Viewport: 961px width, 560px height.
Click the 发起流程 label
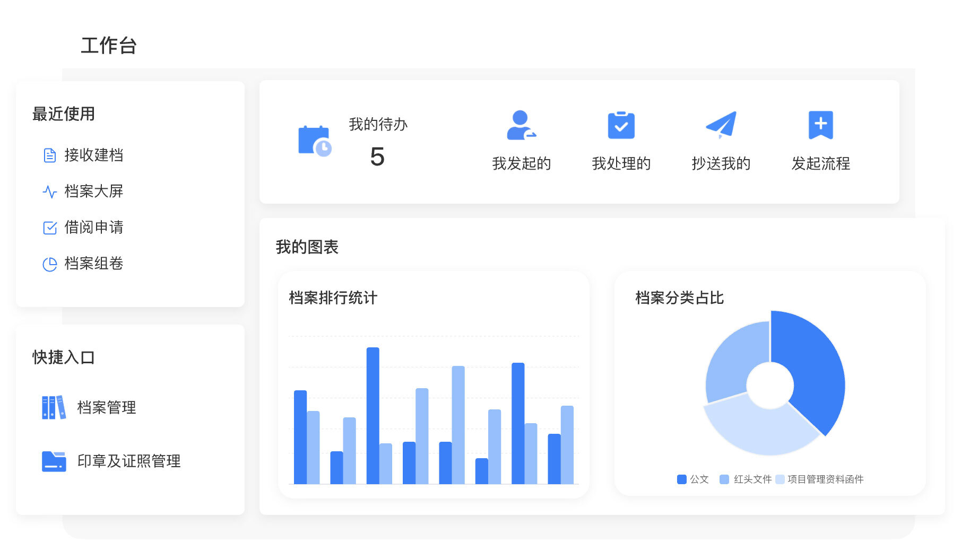tap(820, 163)
